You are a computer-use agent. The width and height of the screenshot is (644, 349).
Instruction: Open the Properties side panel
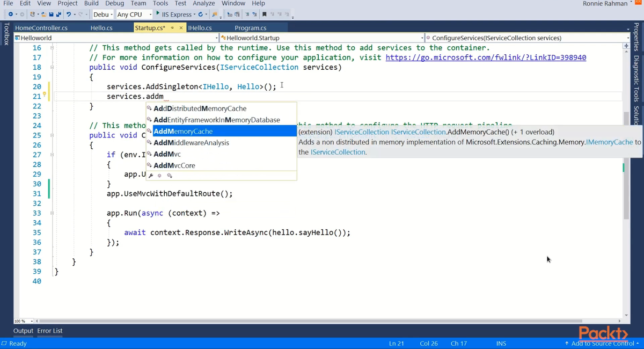(636, 37)
